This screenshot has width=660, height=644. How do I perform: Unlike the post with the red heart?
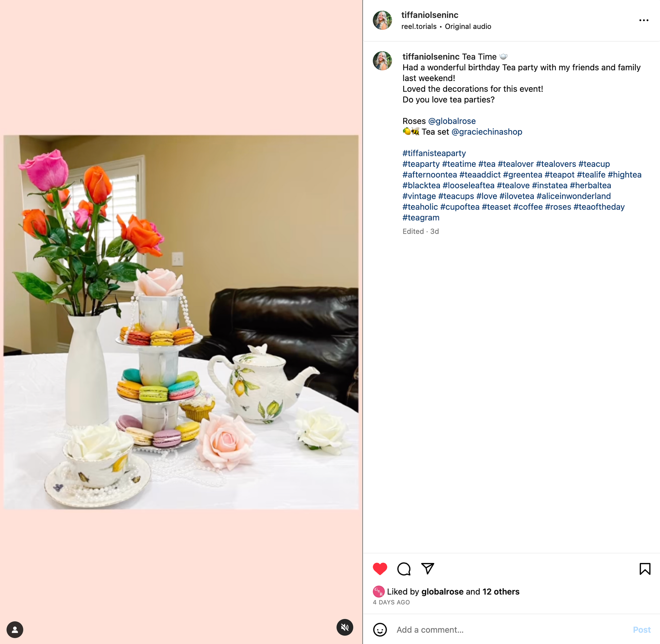[x=380, y=569]
